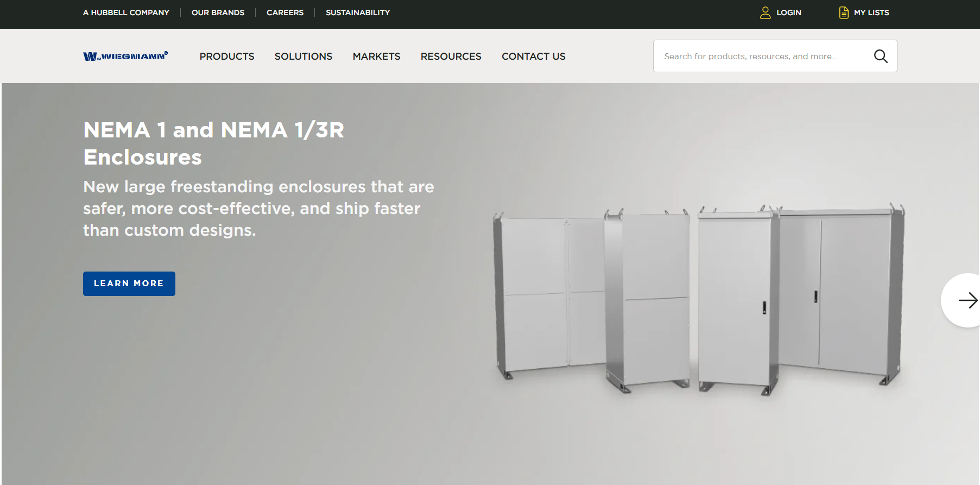
Task: Open the Sustainability link
Action: pyautogui.click(x=358, y=12)
